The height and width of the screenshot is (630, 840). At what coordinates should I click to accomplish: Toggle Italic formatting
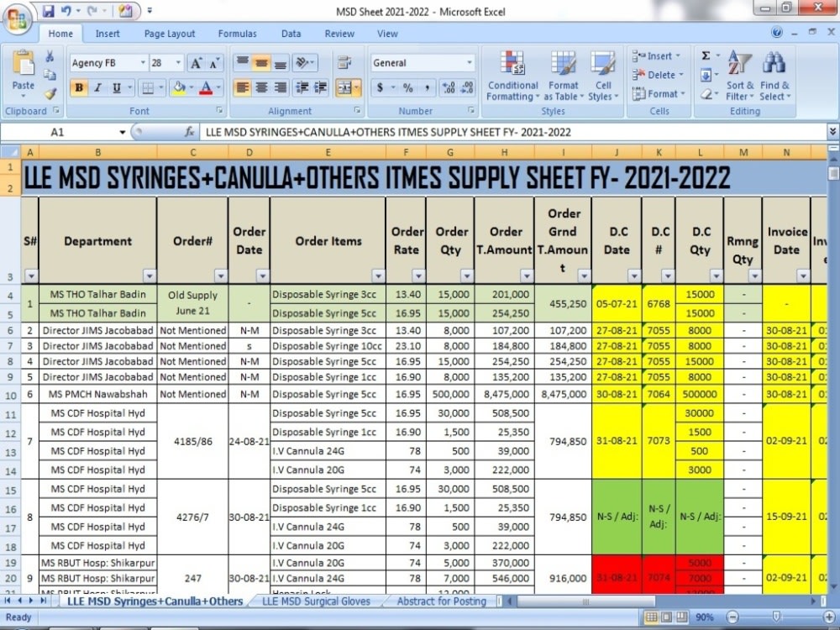(97, 88)
